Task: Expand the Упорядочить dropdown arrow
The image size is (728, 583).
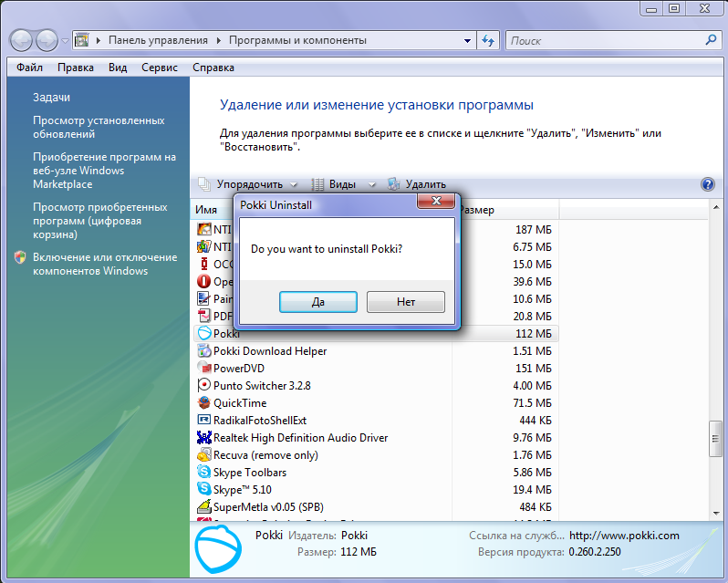Action: (x=294, y=184)
